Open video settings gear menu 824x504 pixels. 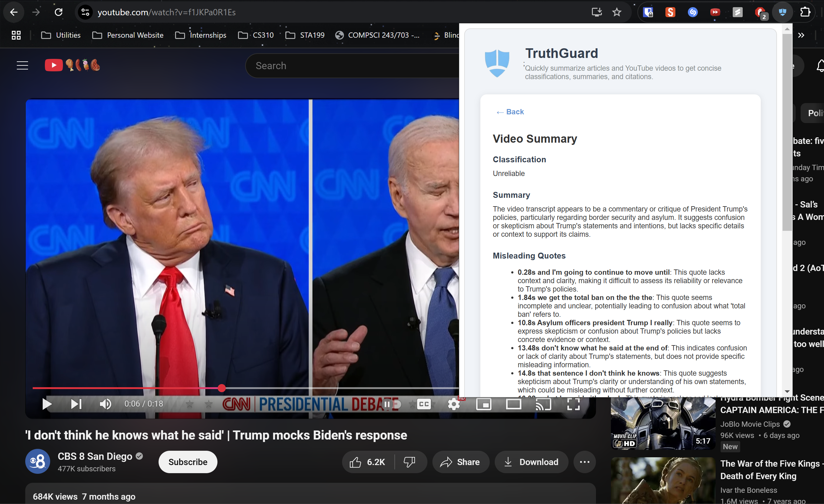coord(454,404)
